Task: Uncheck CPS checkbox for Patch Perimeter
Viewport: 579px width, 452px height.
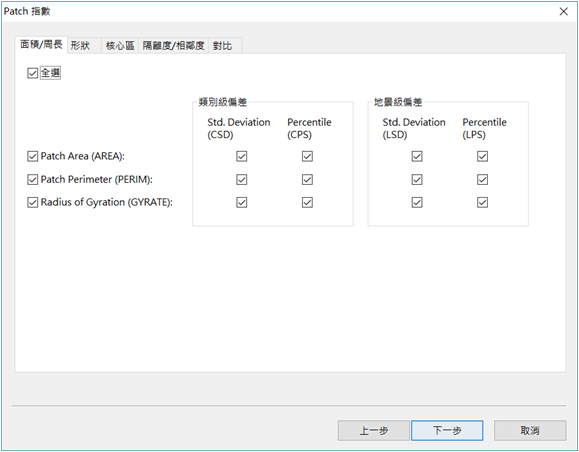Action: 307,179
